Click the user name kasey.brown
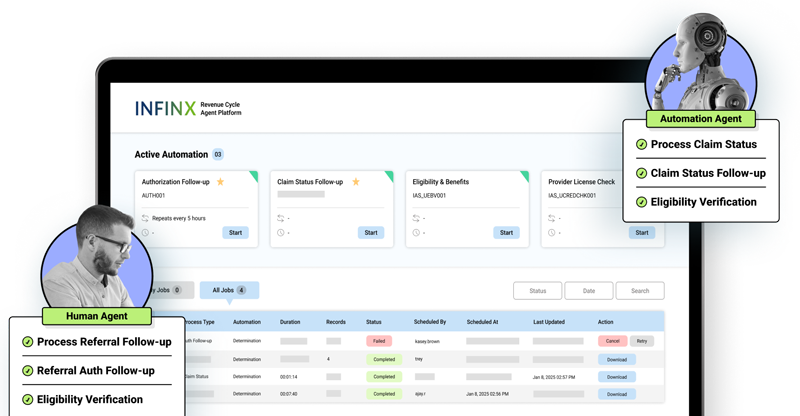Image resolution: width=800 pixels, height=416 pixels. point(427,341)
